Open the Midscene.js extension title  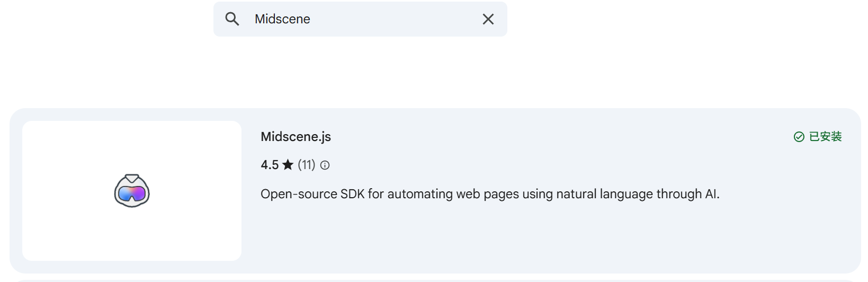296,137
